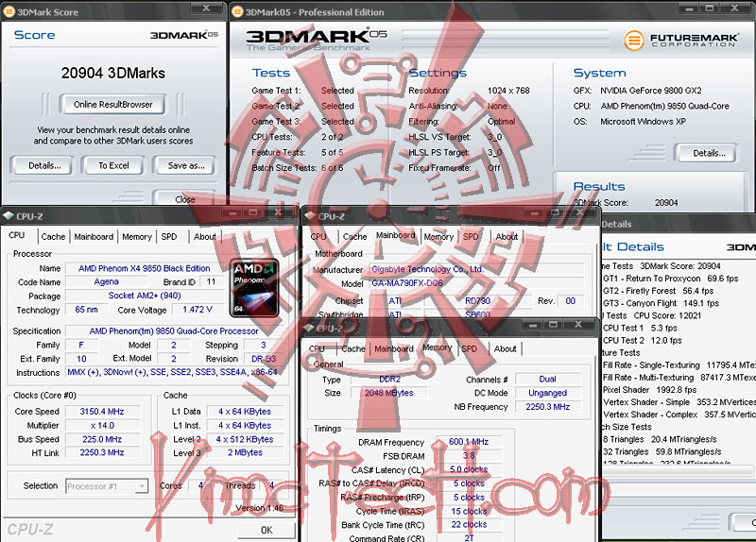Click the Level 2 cache 4 x 512 KBytes value

(x=245, y=439)
